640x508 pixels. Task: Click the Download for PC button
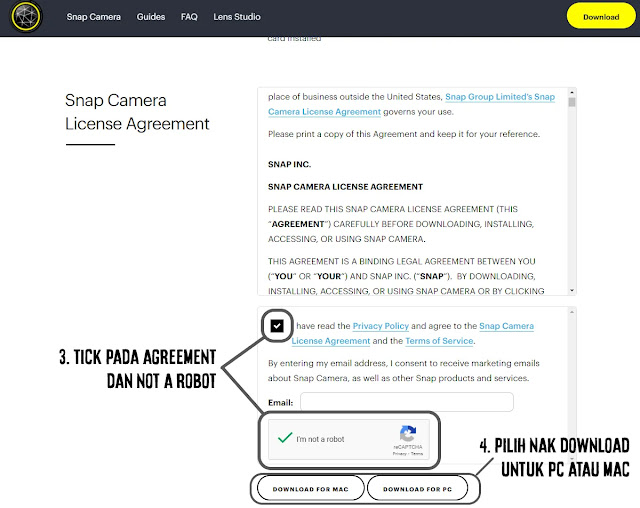pyautogui.click(x=417, y=488)
